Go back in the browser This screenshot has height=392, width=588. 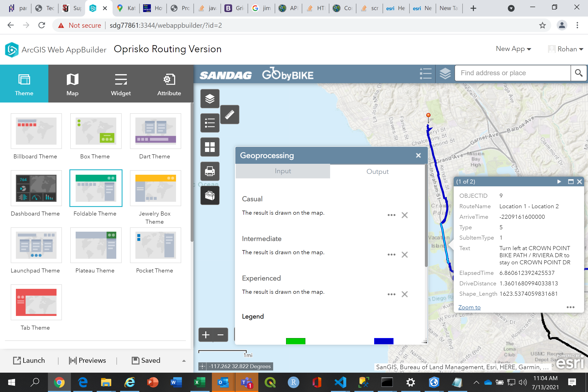click(x=11, y=25)
